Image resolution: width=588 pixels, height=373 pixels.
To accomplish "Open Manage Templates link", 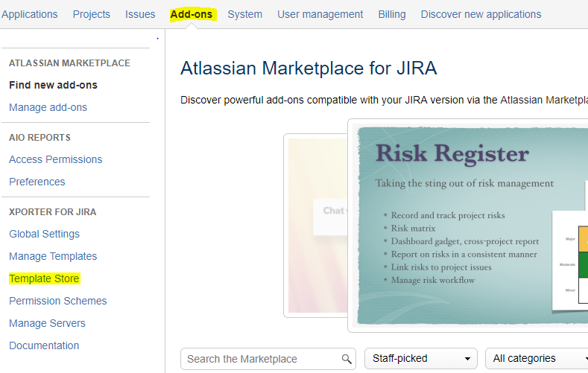I will coord(53,256).
